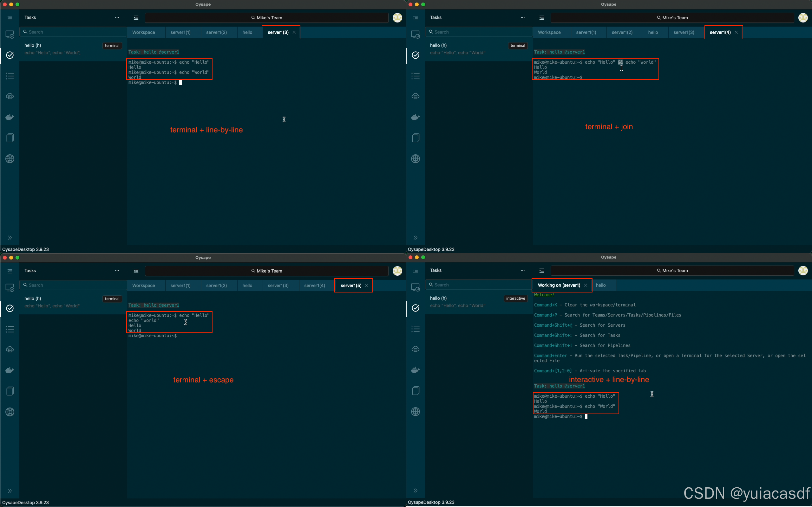The image size is (812, 507).
Task: Open Tasks three-dots menu in terminal + join window
Action: point(522,17)
